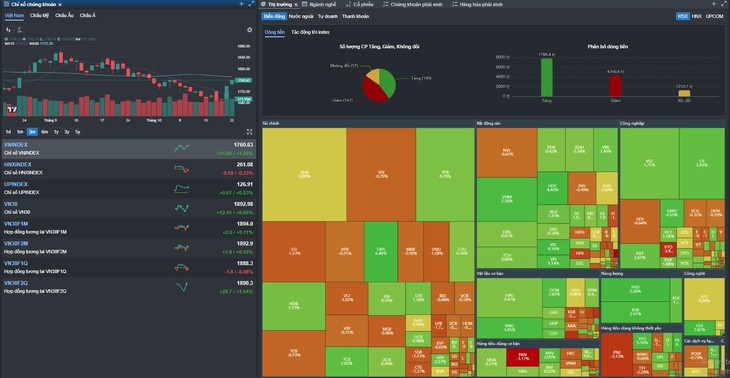Select the Biến động filter
The image size is (730, 378).
[x=274, y=16]
